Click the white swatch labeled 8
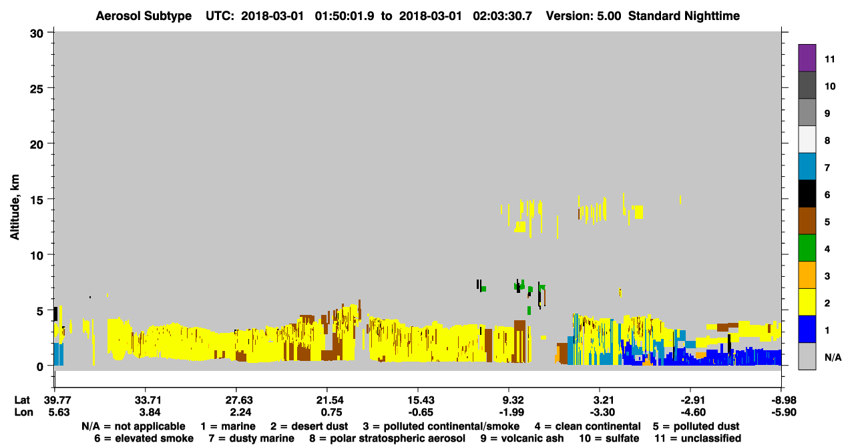 pos(807,139)
